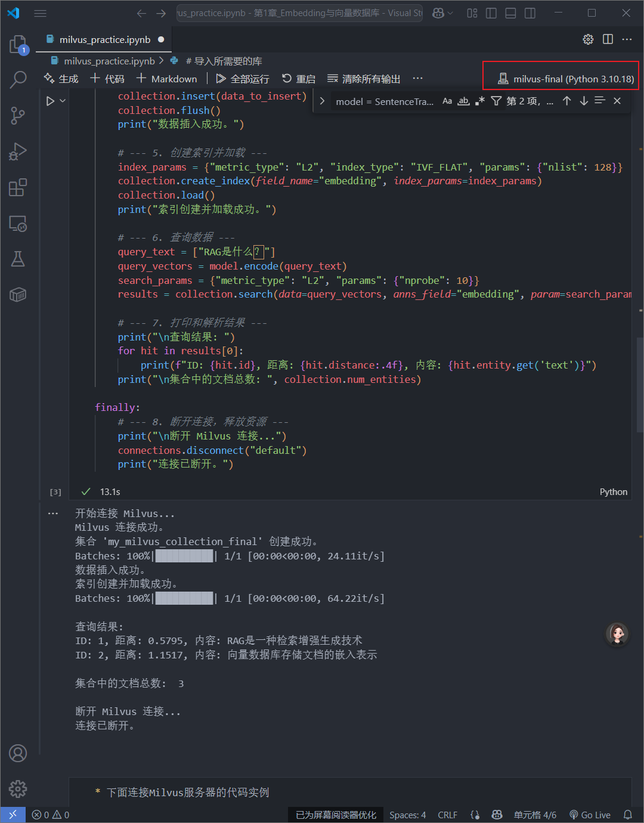Open the hamburger application menu
This screenshot has width=644, height=823.
pyautogui.click(x=40, y=13)
